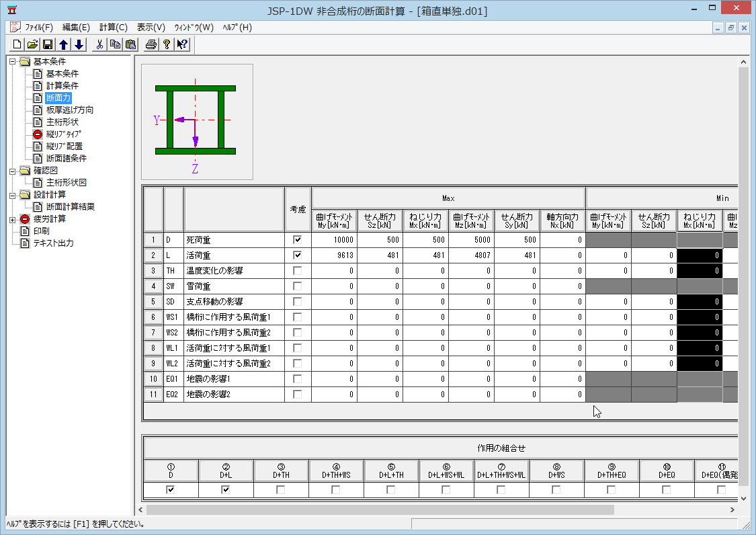The height and width of the screenshot is (535, 756).
Task: Open the 表示(V) menu
Action: pyautogui.click(x=151, y=28)
